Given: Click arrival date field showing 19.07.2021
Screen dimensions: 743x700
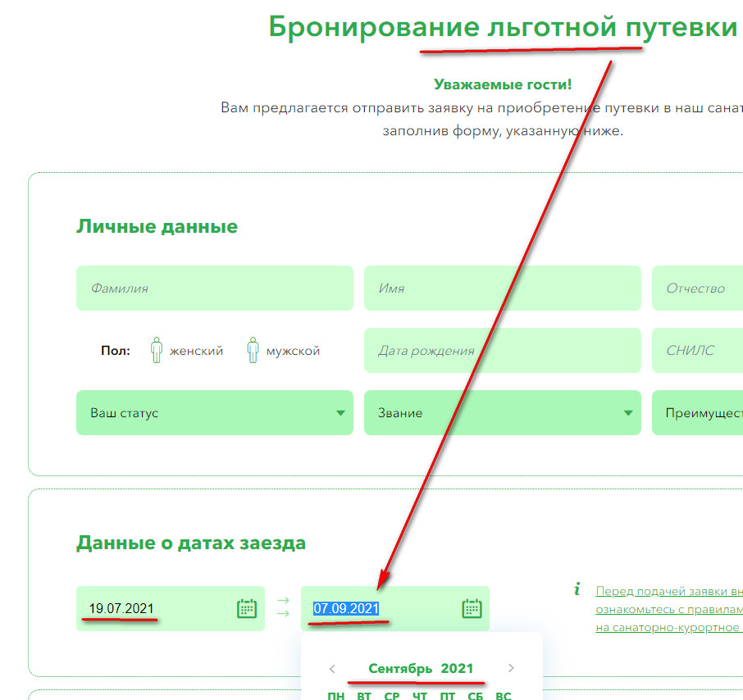Looking at the screenshot, I should (x=156, y=608).
